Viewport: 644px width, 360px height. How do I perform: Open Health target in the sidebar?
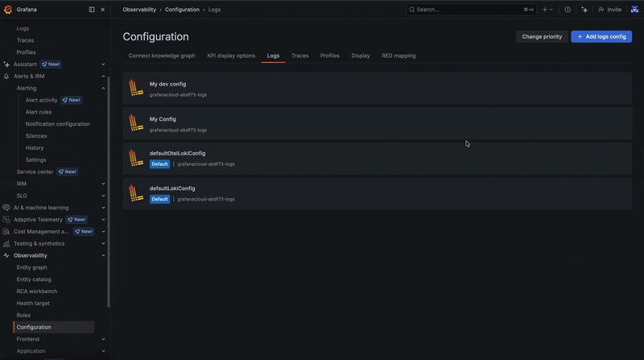33,303
